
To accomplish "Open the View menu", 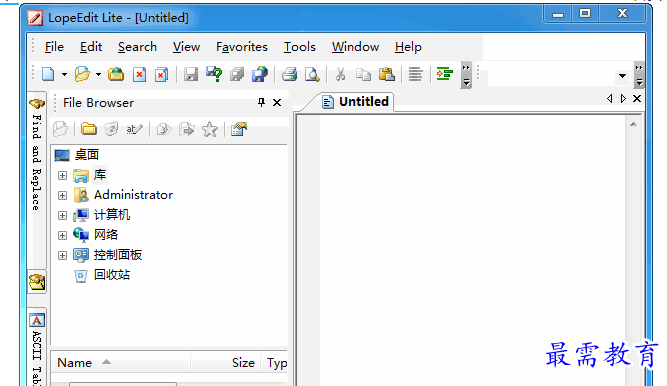I will coord(186,47).
